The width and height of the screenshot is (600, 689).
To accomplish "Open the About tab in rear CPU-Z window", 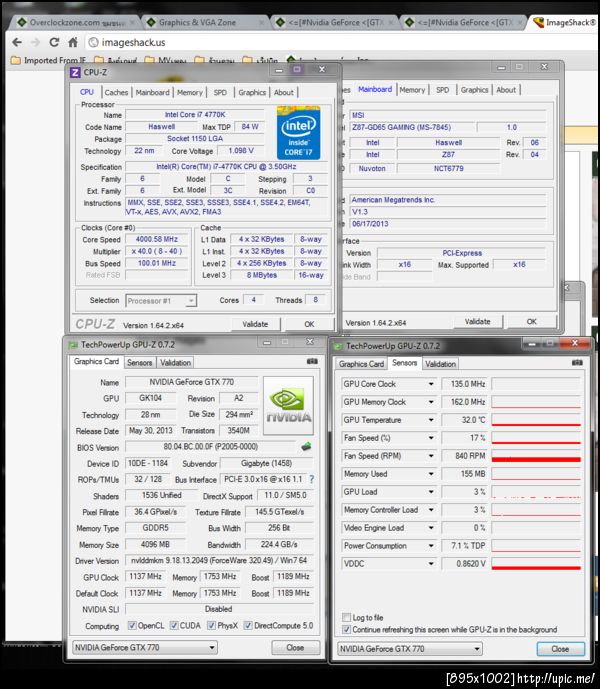I will [506, 90].
